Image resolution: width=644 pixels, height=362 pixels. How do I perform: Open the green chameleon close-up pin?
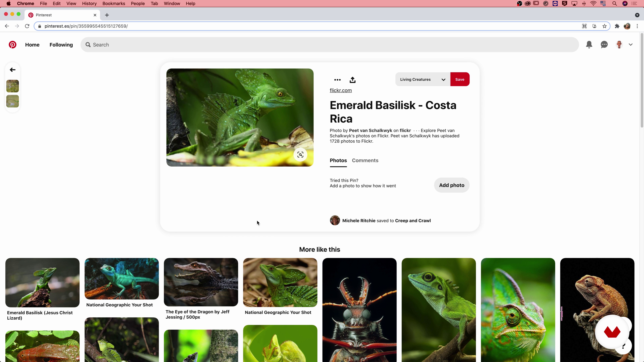point(518,310)
